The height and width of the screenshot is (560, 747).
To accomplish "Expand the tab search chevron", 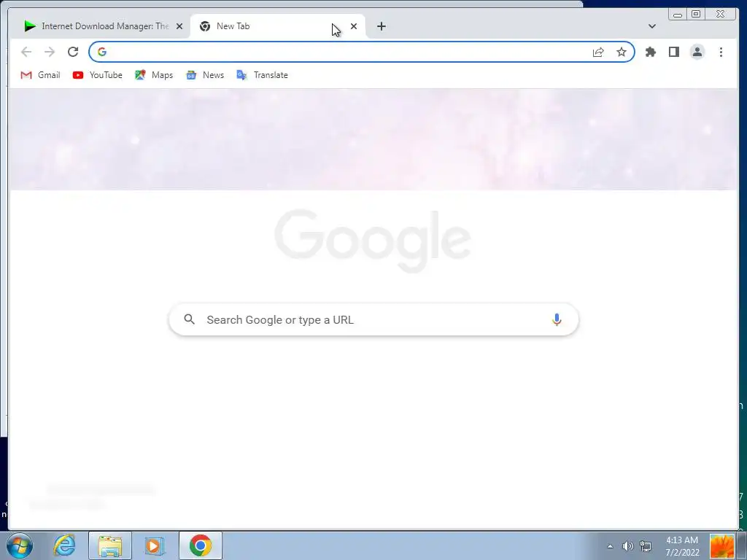I will [652, 26].
